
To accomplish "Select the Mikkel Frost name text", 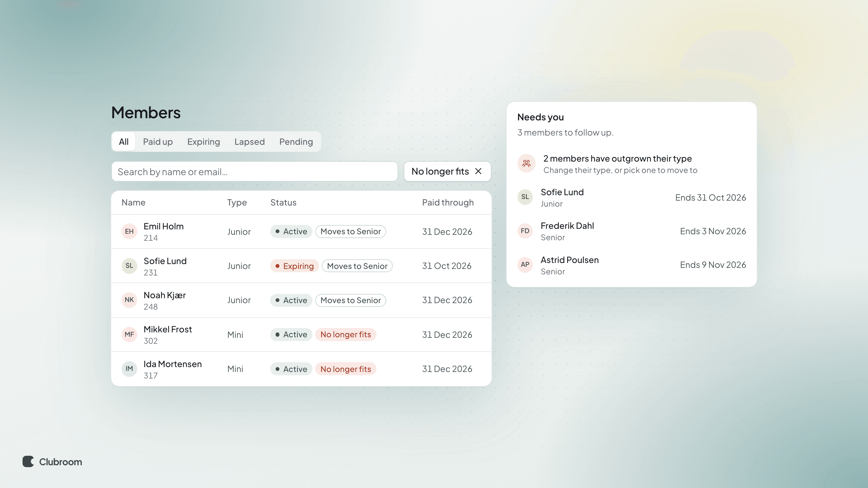I will click(167, 329).
